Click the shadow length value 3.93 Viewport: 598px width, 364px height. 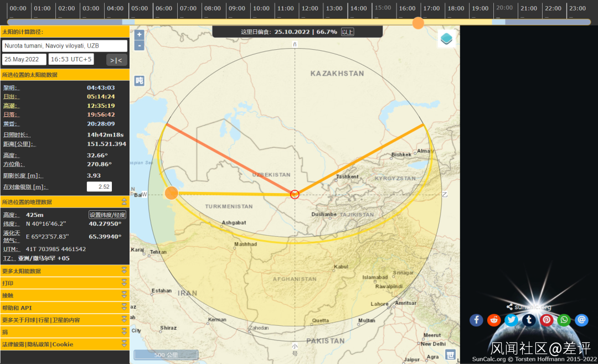[x=94, y=175]
